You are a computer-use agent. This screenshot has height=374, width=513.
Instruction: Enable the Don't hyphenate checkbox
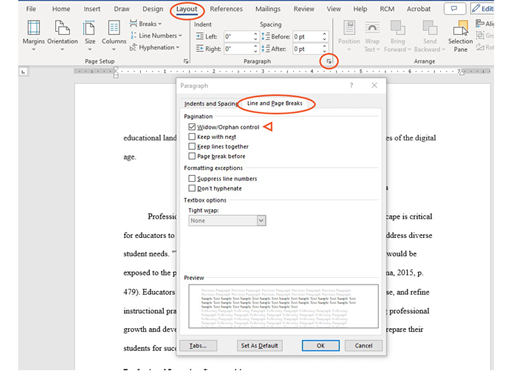point(192,188)
